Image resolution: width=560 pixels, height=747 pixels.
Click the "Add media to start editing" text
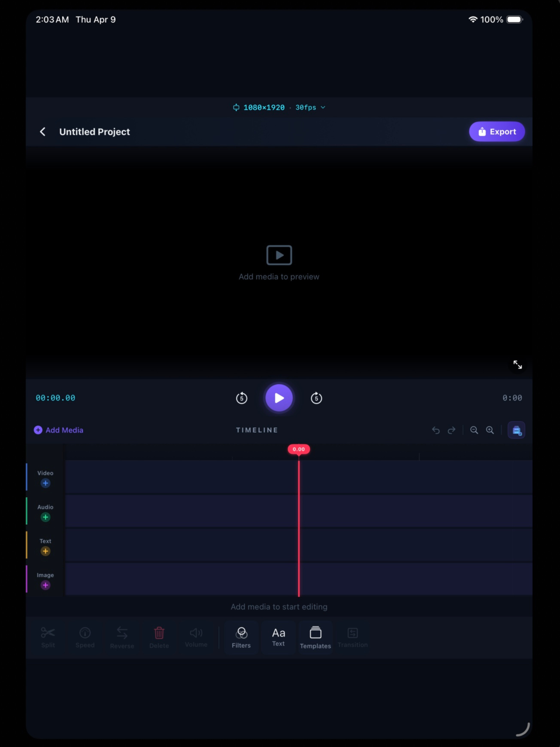[279, 607]
